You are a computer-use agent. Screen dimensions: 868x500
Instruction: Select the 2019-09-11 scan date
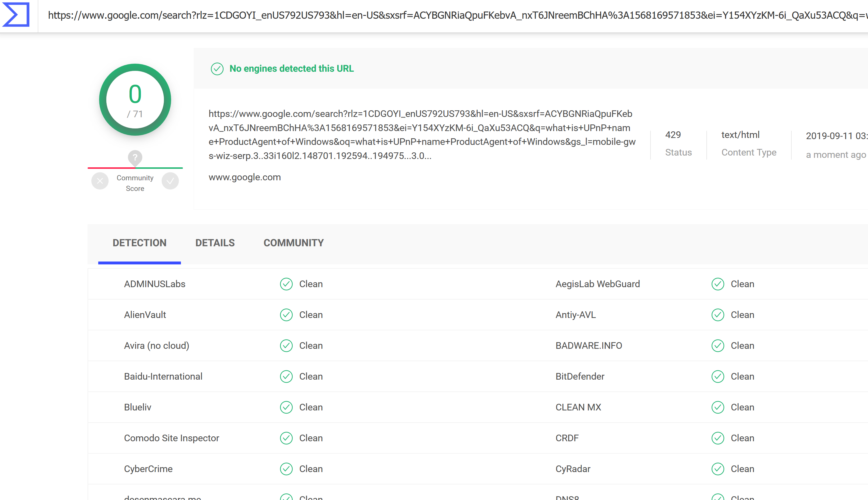point(837,136)
